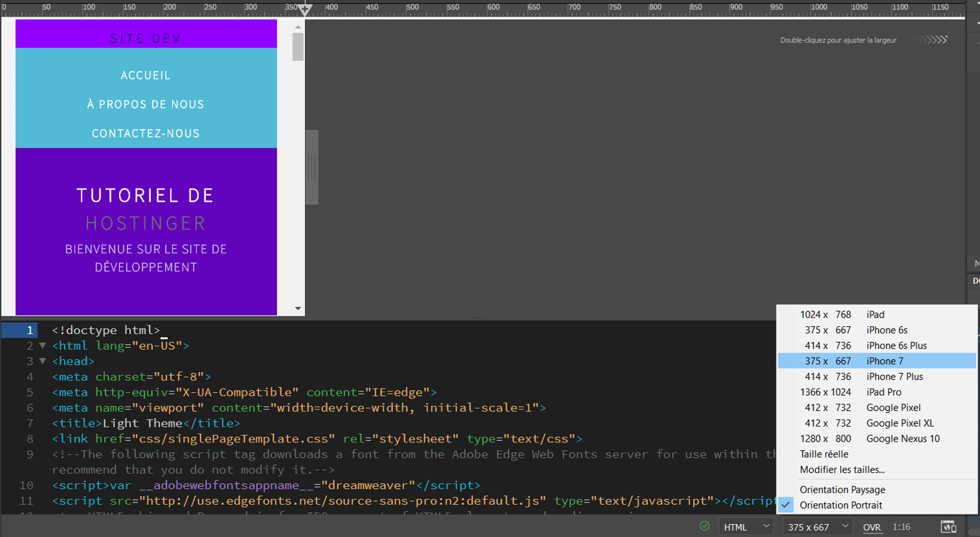Click the live view width resize handle
This screenshot has height=537, width=980.
pyautogui.click(x=312, y=168)
